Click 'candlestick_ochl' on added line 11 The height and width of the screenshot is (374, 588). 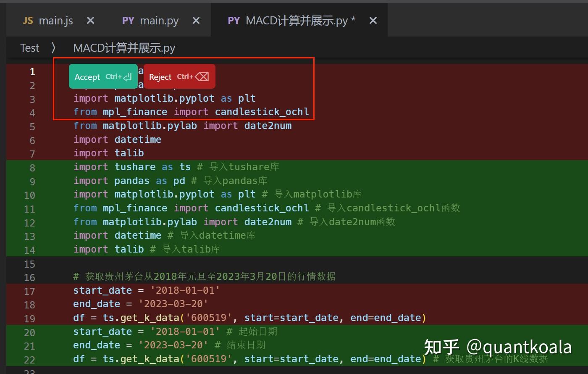click(262, 208)
